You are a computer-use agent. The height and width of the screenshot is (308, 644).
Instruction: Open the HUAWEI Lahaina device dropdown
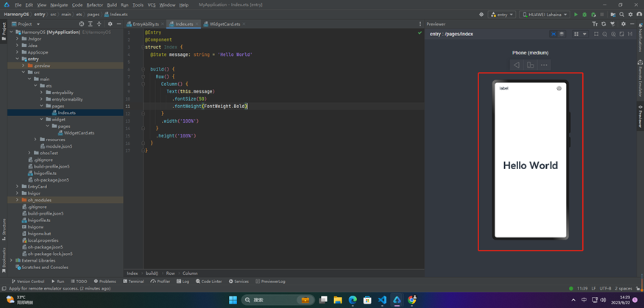(x=545, y=15)
